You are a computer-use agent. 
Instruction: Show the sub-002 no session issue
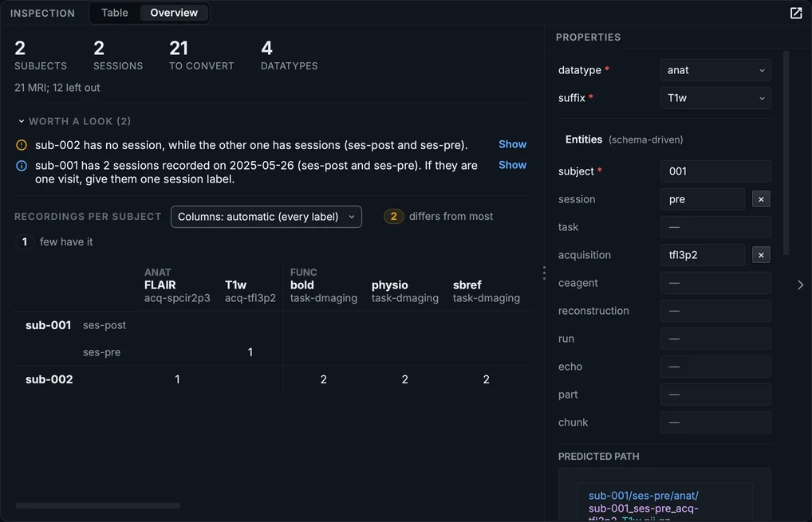pyautogui.click(x=512, y=144)
